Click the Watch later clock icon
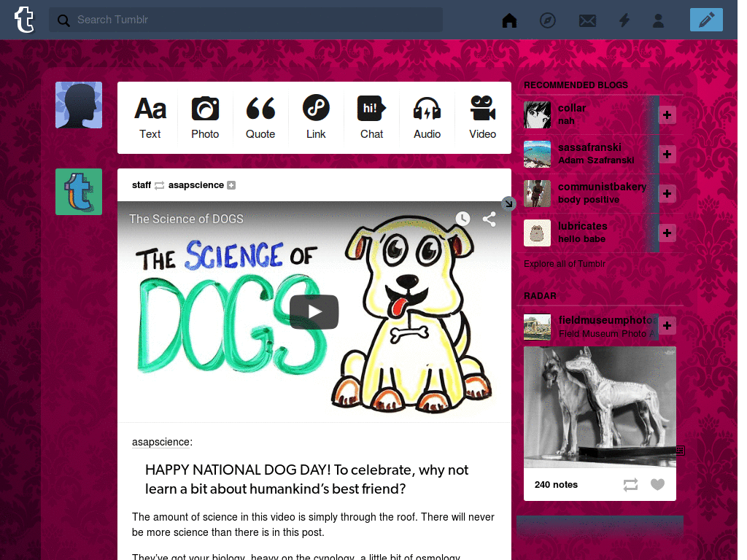 pyautogui.click(x=462, y=219)
